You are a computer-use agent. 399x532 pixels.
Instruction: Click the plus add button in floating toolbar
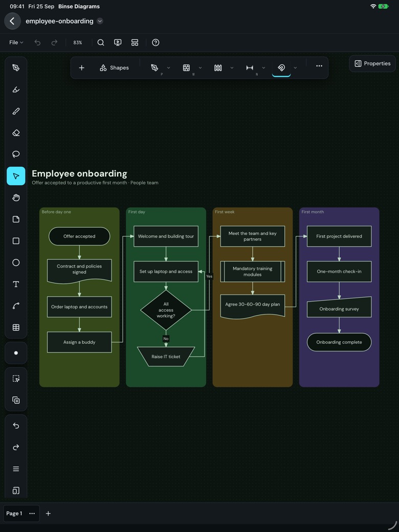81,68
